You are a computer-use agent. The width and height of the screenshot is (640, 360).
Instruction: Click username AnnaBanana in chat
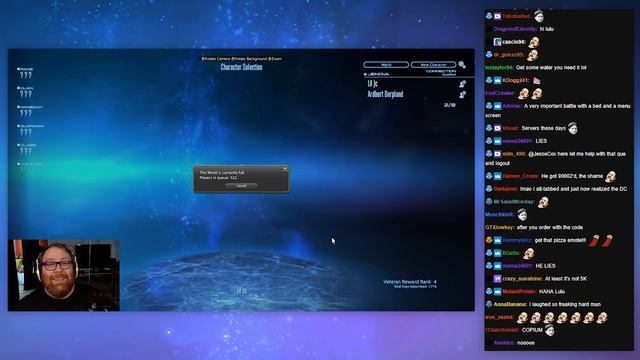(510, 304)
